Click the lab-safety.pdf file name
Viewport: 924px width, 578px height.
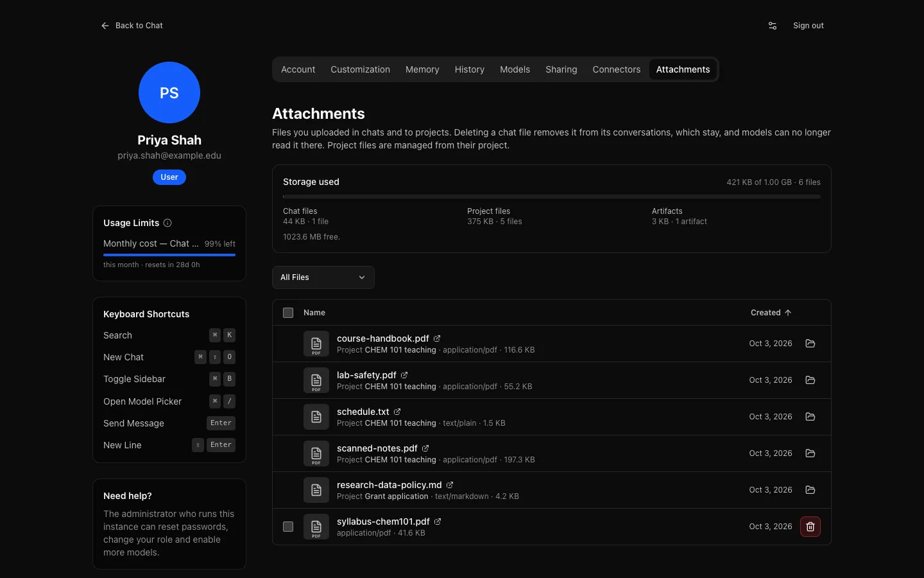coord(366,375)
